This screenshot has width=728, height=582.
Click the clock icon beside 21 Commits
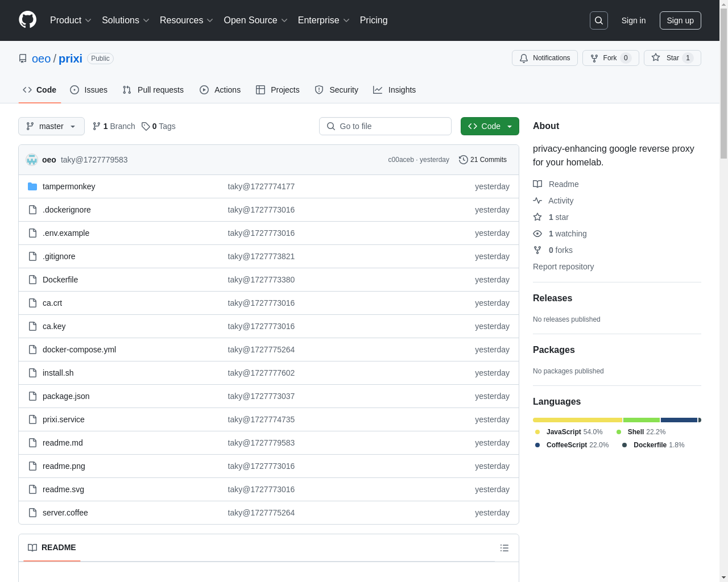point(464,160)
